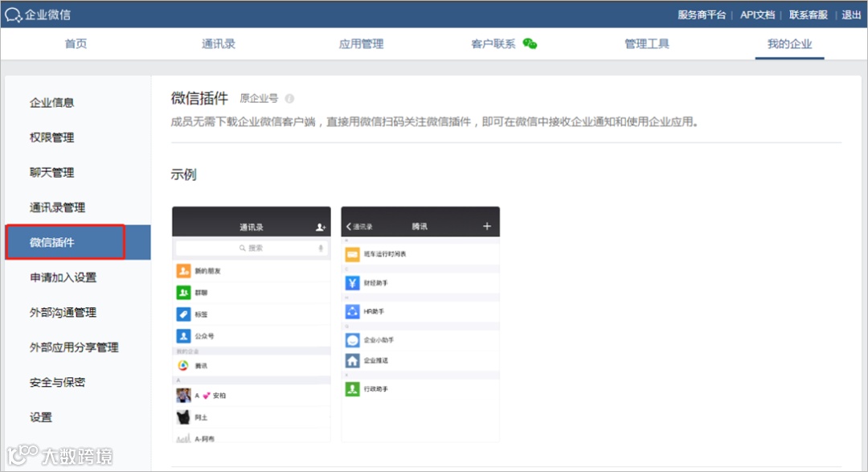This screenshot has width=868, height=472.
Task: Click the 企业微信 logo icon
Action: click(14, 15)
